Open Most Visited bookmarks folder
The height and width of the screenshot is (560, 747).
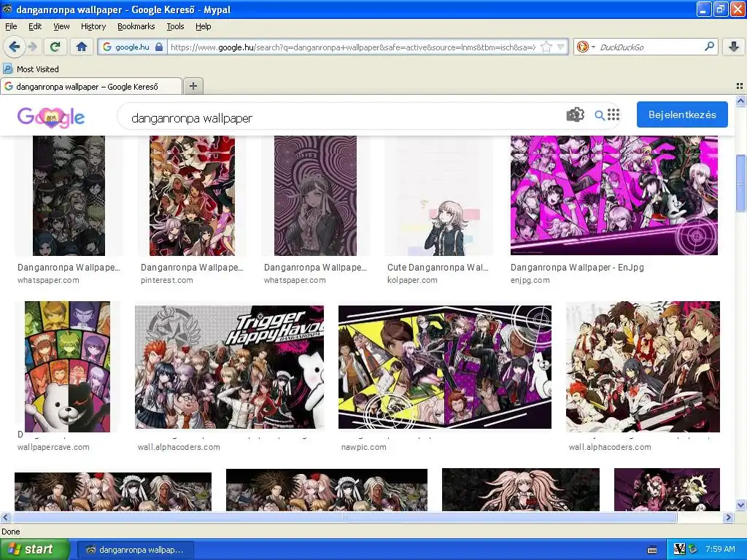point(31,69)
